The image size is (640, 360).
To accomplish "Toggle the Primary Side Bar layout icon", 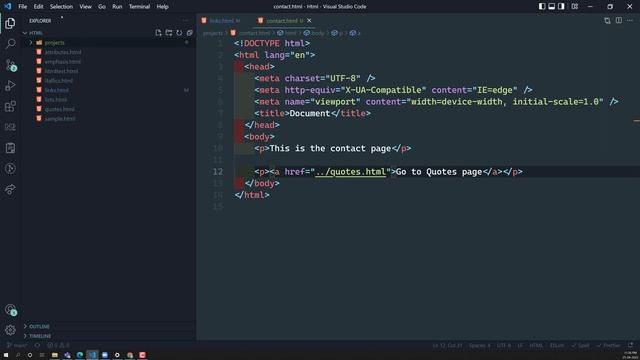I will coord(542,7).
